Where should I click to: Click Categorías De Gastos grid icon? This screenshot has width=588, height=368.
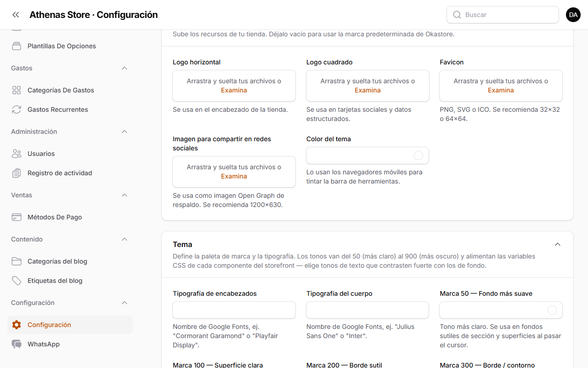[17, 90]
